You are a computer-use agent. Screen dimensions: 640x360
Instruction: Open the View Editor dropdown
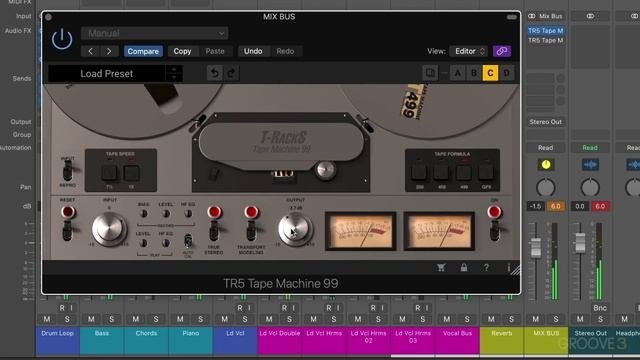point(469,51)
